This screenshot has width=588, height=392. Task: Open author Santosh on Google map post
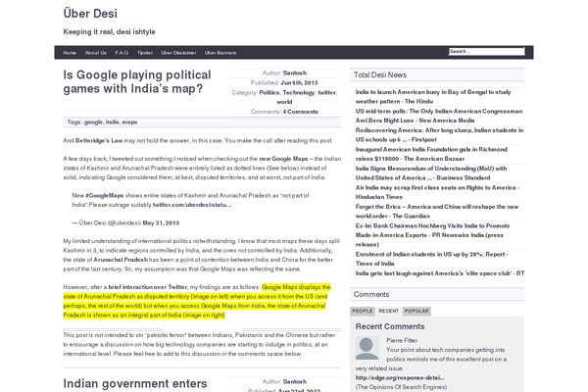click(295, 73)
